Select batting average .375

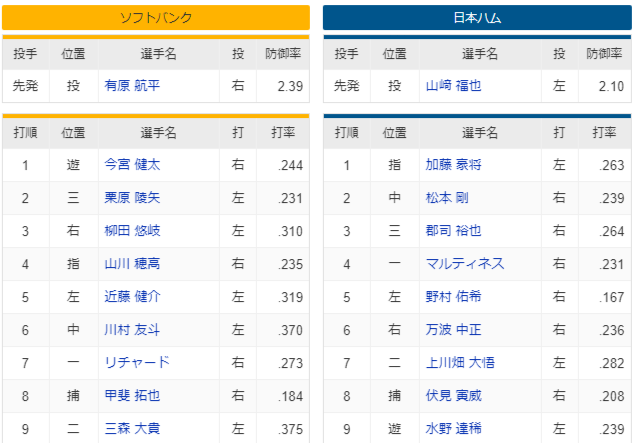[x=290, y=430]
